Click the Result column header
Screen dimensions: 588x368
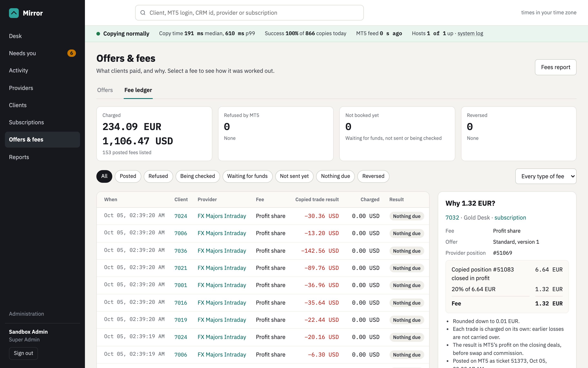pos(396,200)
